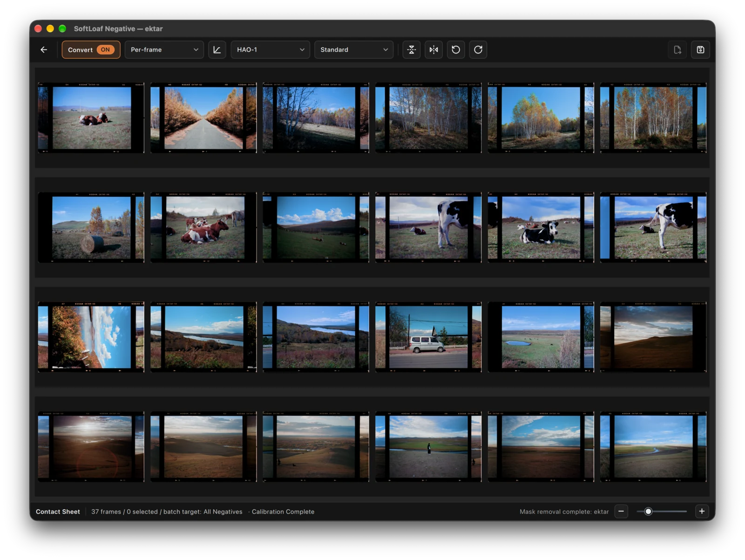Toggle the Convert ON switch
745x560 pixels.
(x=91, y=50)
